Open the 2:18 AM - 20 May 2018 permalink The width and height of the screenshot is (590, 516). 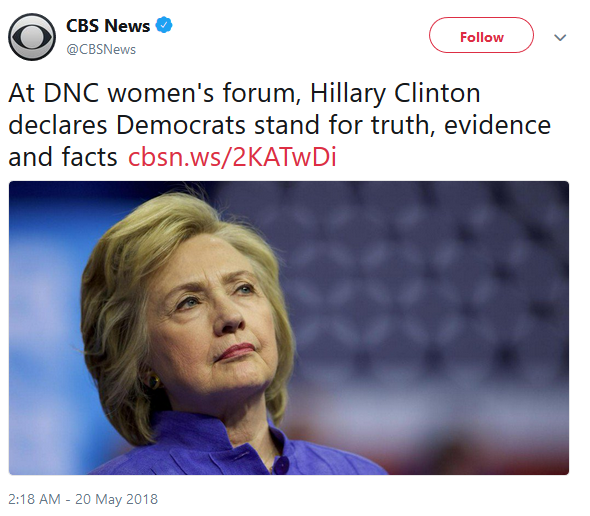(x=83, y=499)
